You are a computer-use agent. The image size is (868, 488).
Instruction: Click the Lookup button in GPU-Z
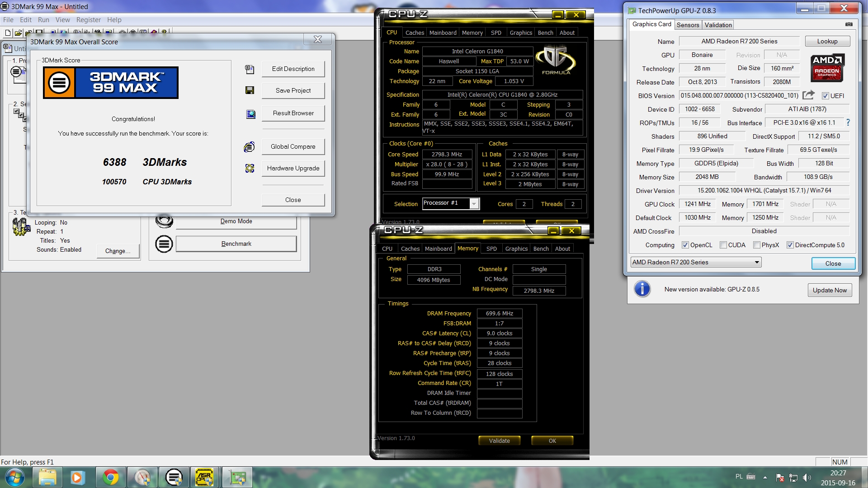click(827, 41)
